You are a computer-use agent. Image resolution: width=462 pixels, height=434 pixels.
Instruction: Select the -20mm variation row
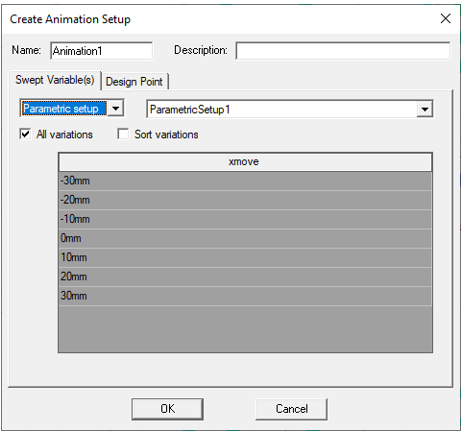245,200
